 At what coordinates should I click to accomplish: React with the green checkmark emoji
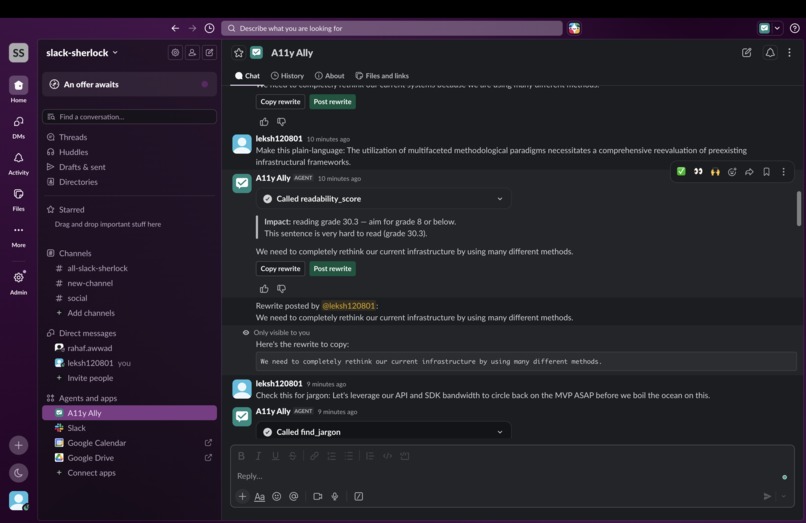[x=681, y=172]
